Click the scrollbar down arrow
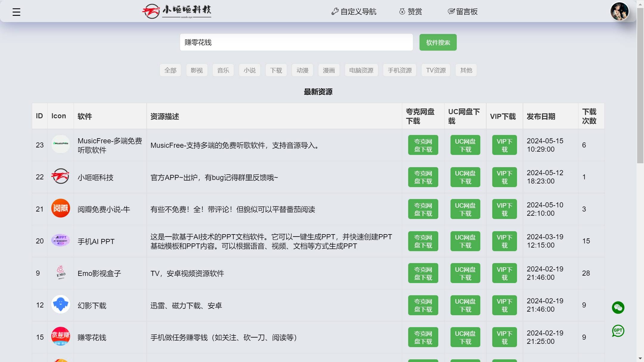This screenshot has width=644, height=362. (x=640, y=358)
